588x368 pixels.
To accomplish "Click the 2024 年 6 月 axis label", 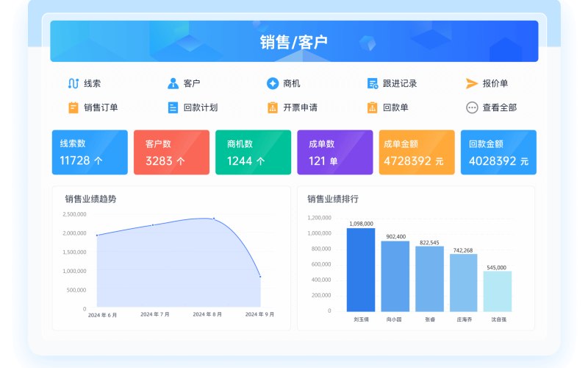I will click(102, 315).
